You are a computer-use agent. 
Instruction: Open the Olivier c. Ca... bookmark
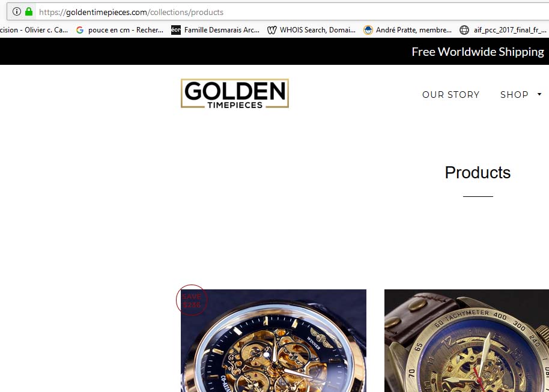click(34, 30)
